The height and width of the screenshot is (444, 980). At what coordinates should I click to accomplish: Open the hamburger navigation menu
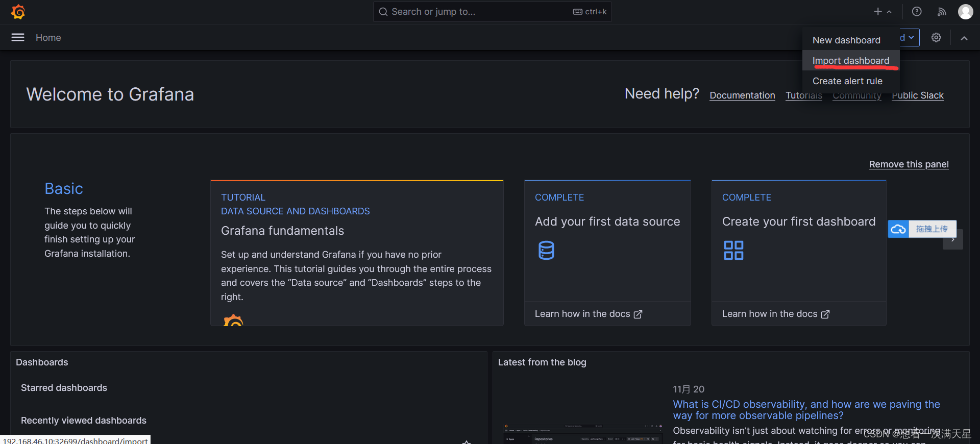point(18,37)
